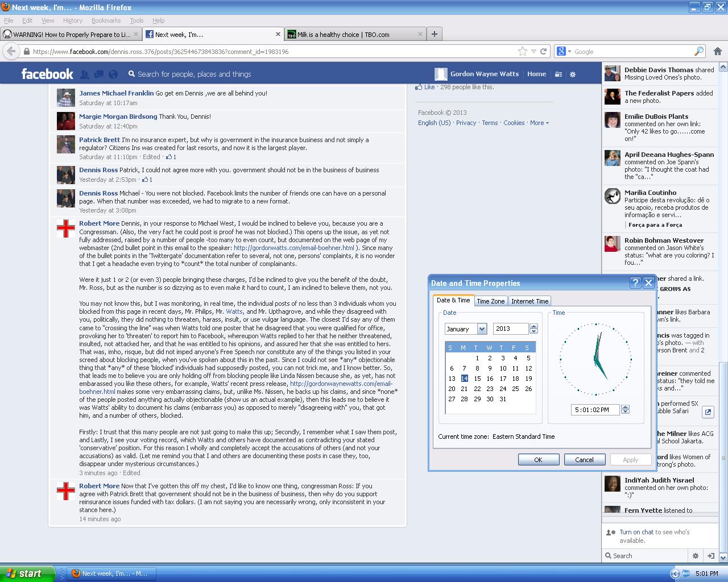Click the Privacy footer link
728x582 pixels.
[x=466, y=123]
